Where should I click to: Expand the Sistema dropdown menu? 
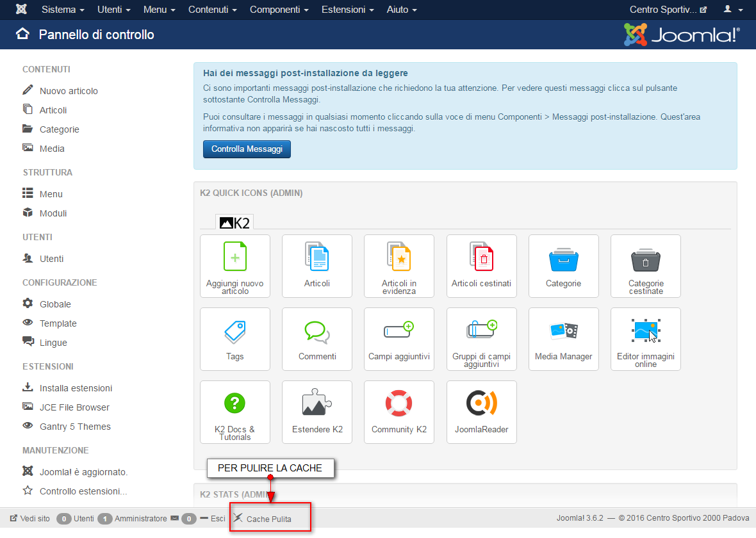pyautogui.click(x=63, y=10)
